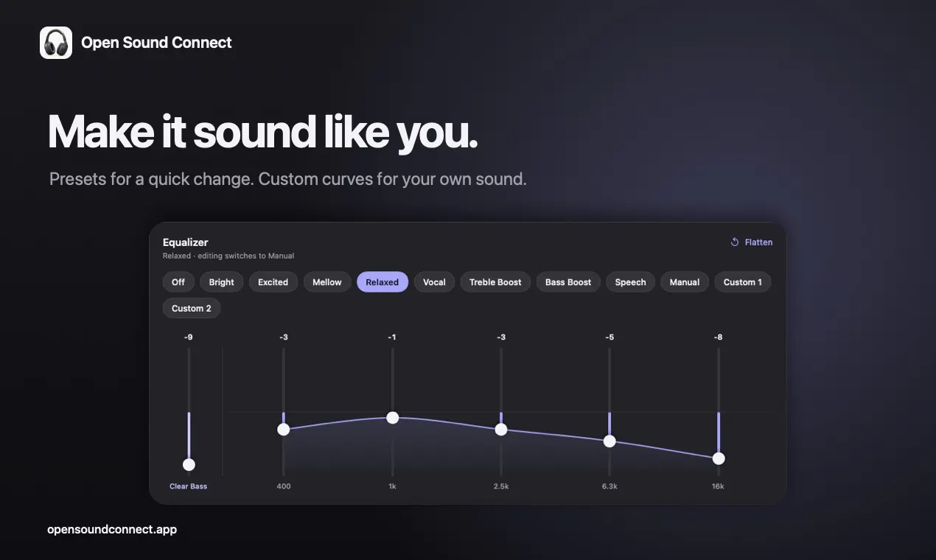Apply the Bass Boost preset

point(568,282)
